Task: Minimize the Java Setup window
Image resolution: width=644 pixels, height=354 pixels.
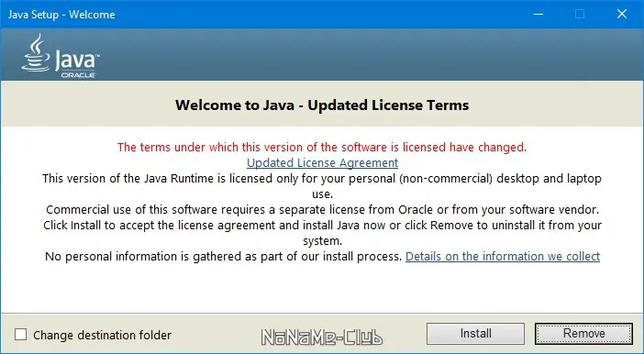Action: pos(539,14)
